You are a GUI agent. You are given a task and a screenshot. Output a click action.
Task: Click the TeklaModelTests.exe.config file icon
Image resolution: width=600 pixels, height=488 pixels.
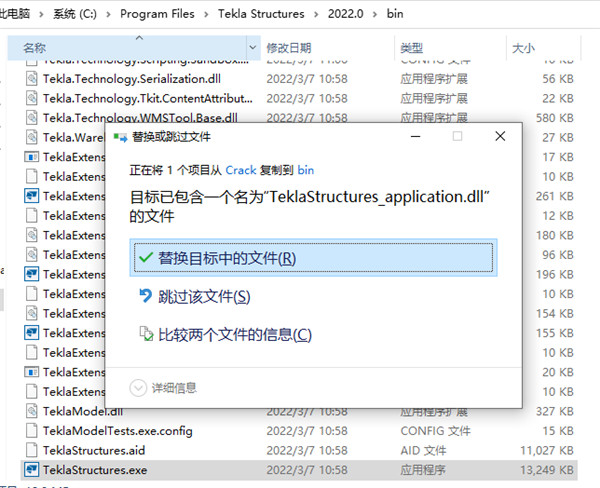(31, 430)
